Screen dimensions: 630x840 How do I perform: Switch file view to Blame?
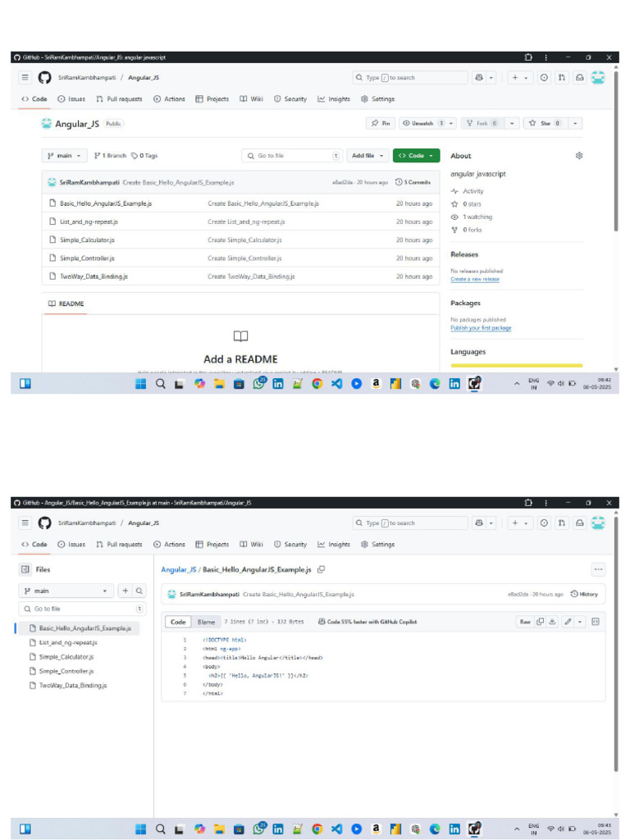[206, 622]
